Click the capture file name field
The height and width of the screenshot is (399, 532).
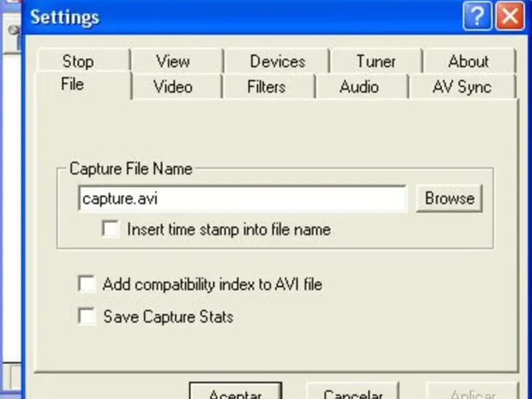pos(241,198)
